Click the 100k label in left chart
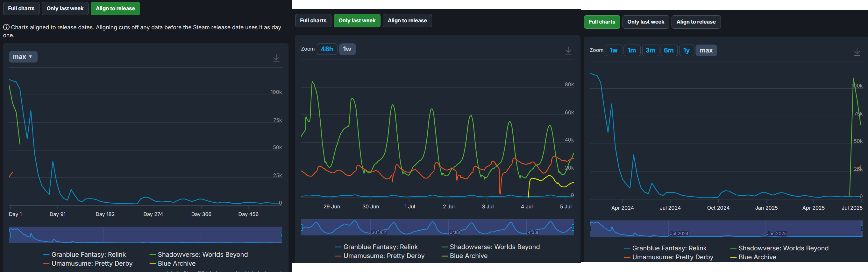 point(276,92)
